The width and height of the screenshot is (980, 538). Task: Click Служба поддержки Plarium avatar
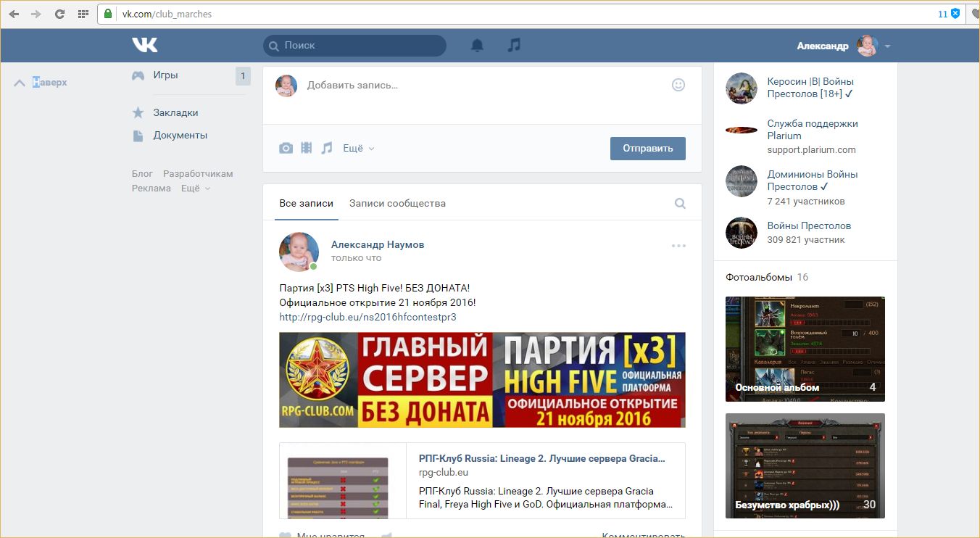(742, 130)
